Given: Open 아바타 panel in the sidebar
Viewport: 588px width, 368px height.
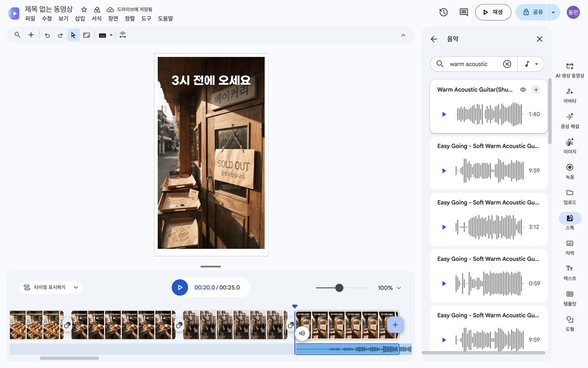Looking at the screenshot, I should tap(570, 95).
